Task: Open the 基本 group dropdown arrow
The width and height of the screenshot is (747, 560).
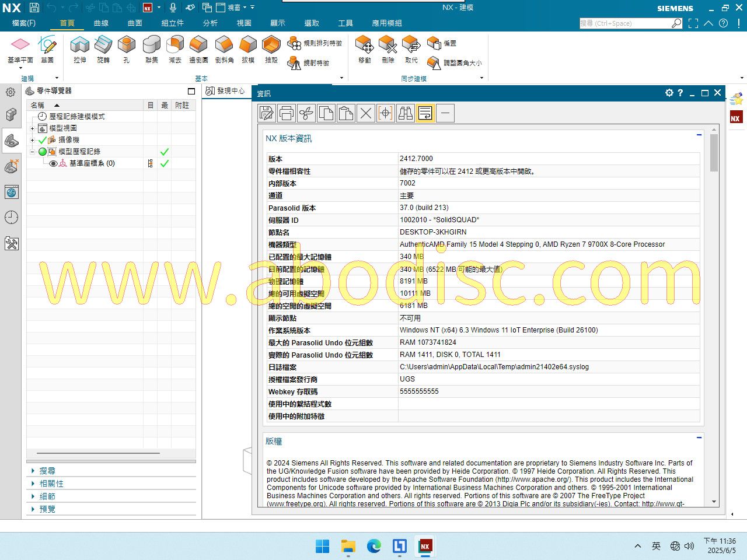Action: point(341,78)
